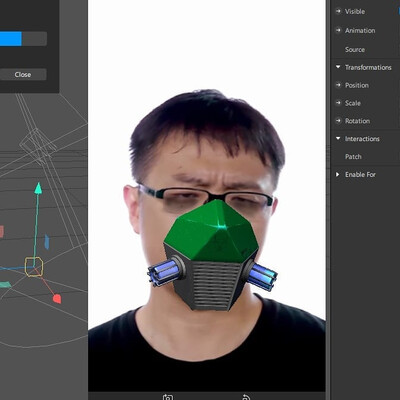Click the arrow icon beside Animation
Screen dimensions: 400x400
[x=338, y=30]
